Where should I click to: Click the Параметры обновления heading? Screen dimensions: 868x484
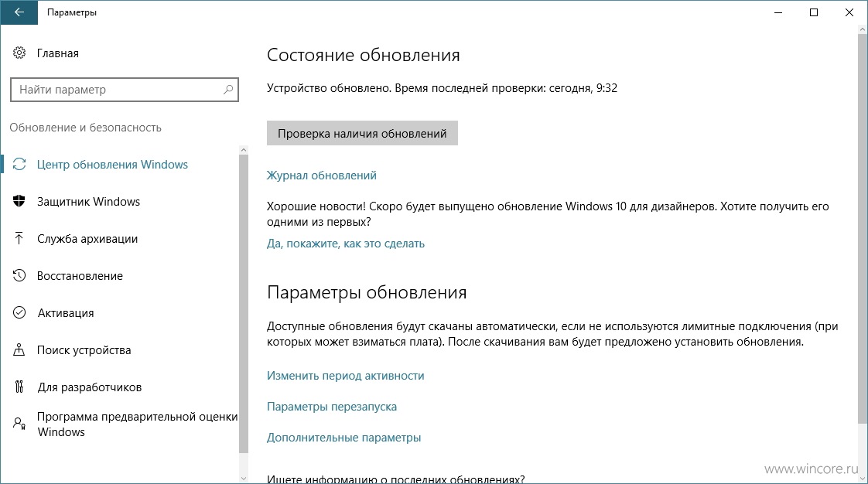[367, 292]
